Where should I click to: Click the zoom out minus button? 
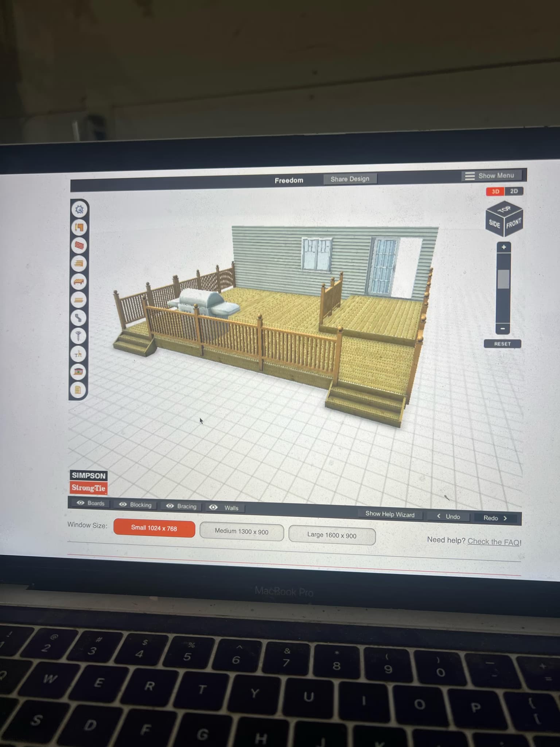502,329
